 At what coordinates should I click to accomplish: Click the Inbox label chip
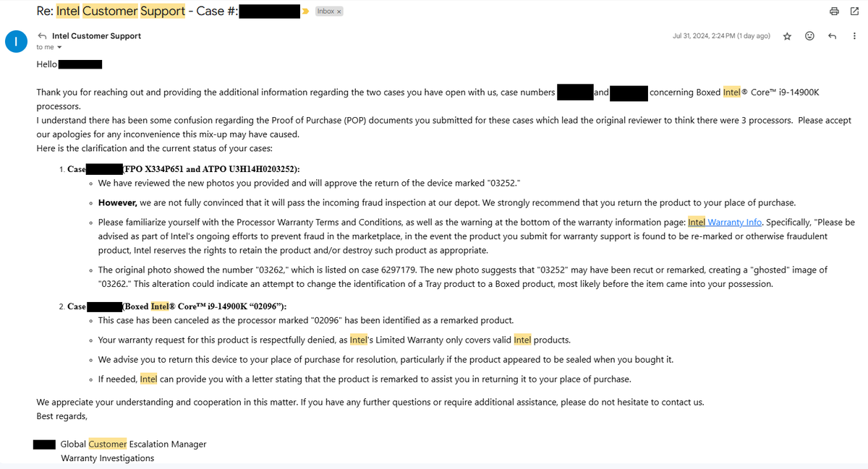pos(325,11)
